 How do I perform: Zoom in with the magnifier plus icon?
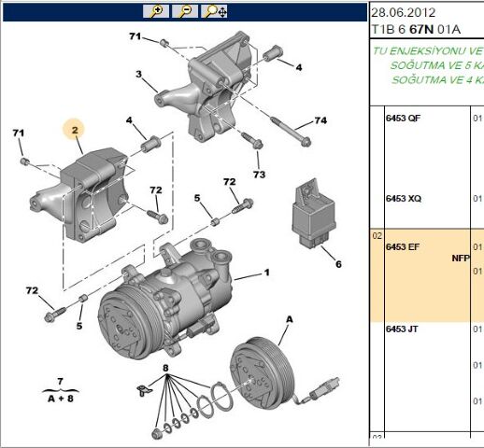pos(156,11)
